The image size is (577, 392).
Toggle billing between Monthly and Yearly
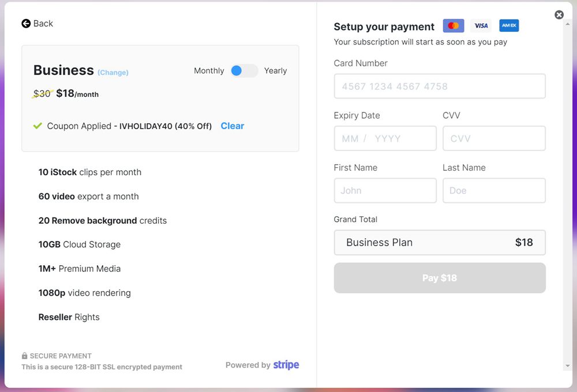[x=243, y=71]
